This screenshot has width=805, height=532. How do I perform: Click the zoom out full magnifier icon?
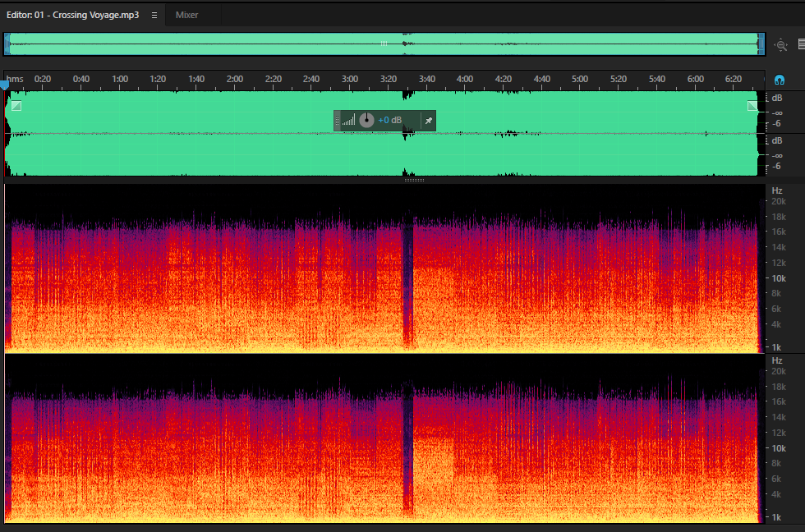point(781,45)
